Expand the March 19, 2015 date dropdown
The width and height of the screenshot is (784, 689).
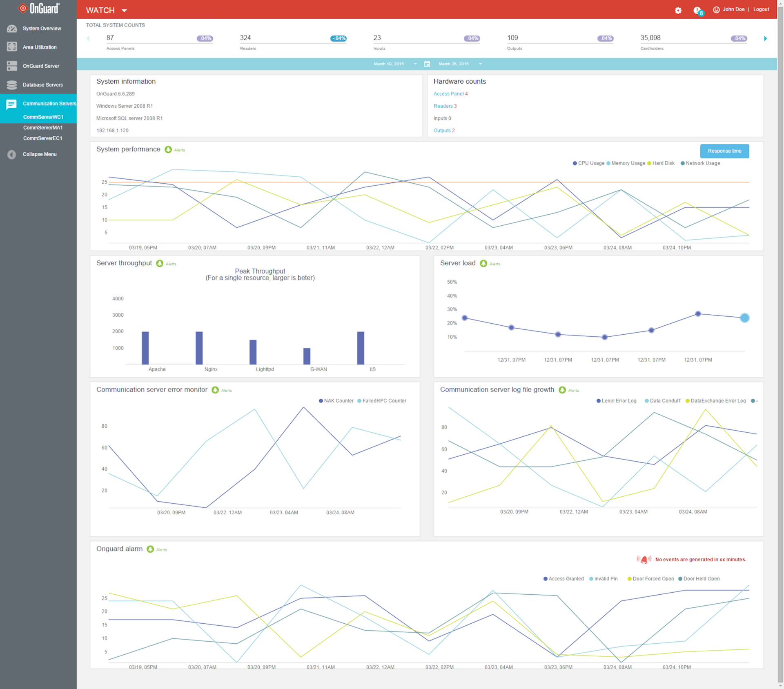click(415, 64)
